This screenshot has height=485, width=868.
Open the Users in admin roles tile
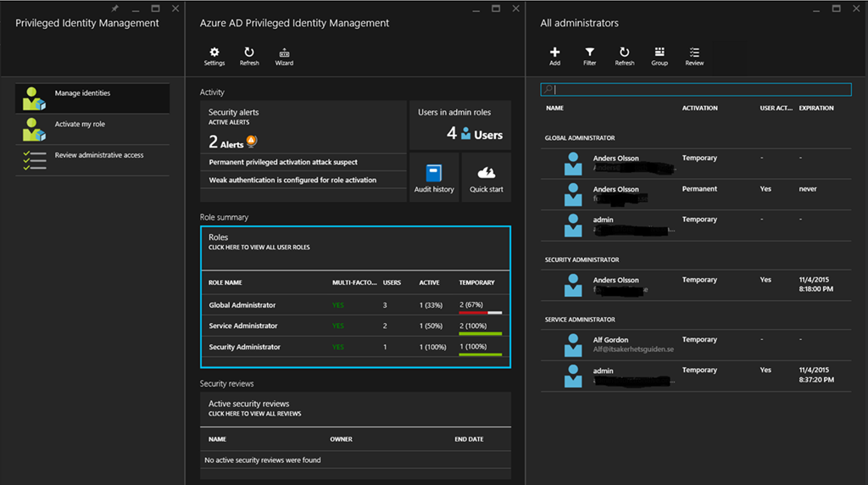(460, 125)
